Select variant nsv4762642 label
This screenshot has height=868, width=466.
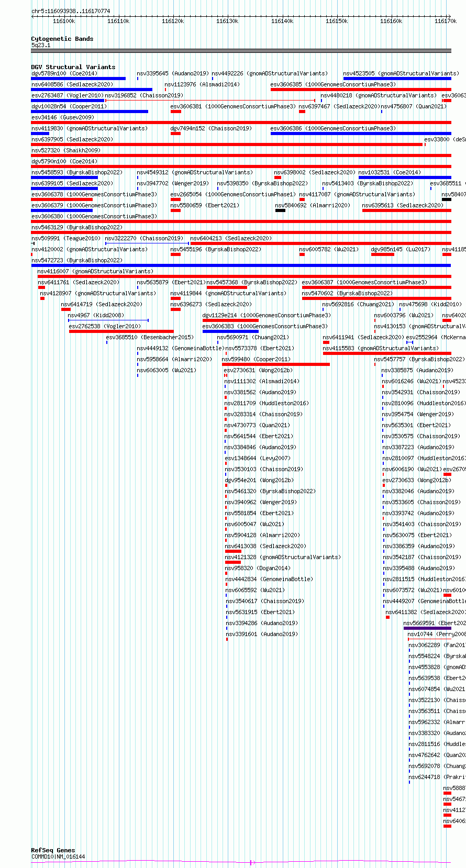[437, 755]
